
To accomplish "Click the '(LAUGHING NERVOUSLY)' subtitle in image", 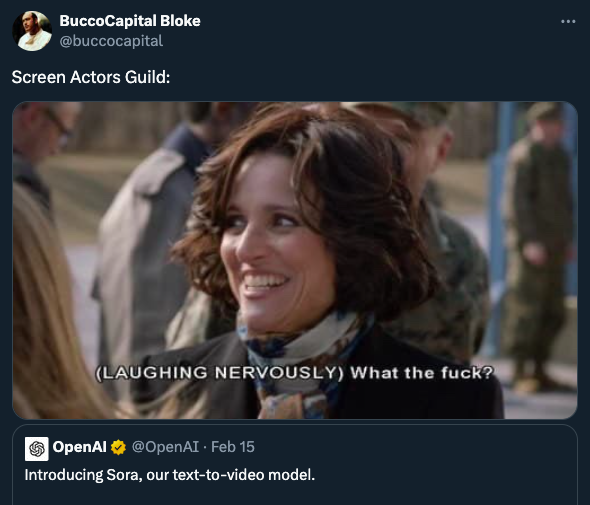I will [220, 373].
